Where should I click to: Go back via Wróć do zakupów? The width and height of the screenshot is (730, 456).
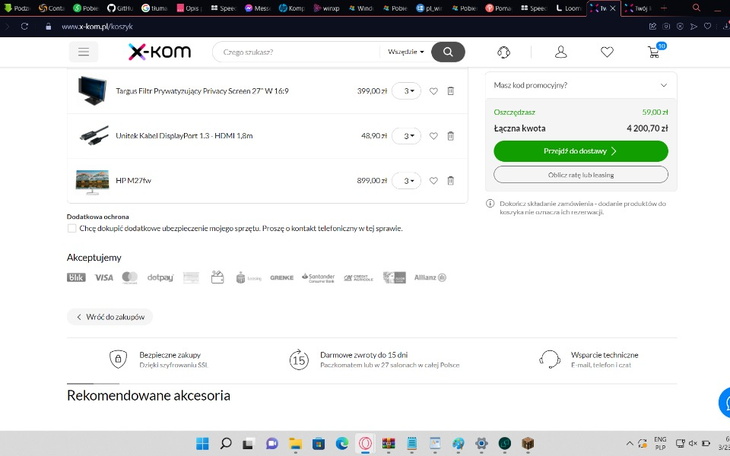pos(110,317)
